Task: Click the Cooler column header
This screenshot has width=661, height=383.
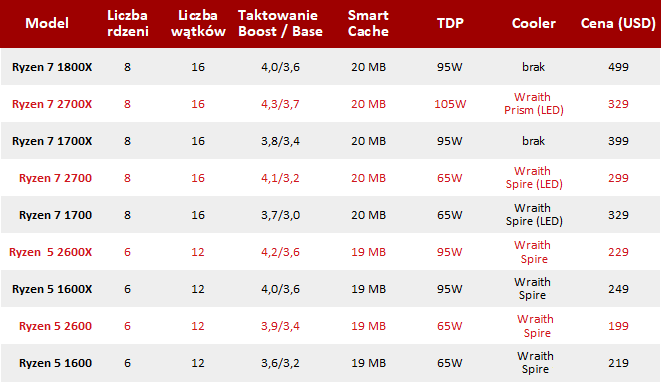Action: tap(533, 23)
